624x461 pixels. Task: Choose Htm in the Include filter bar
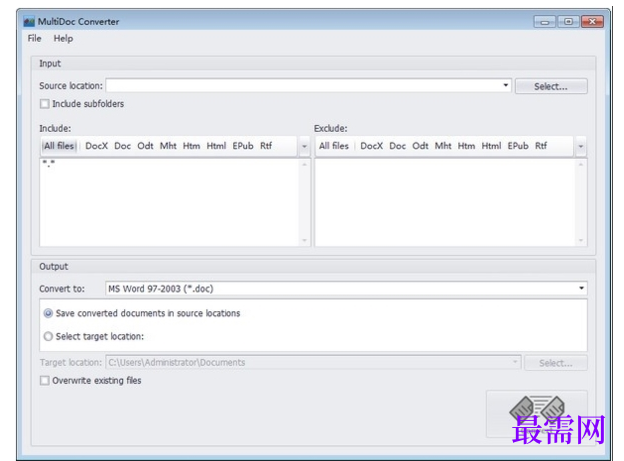tap(191, 146)
